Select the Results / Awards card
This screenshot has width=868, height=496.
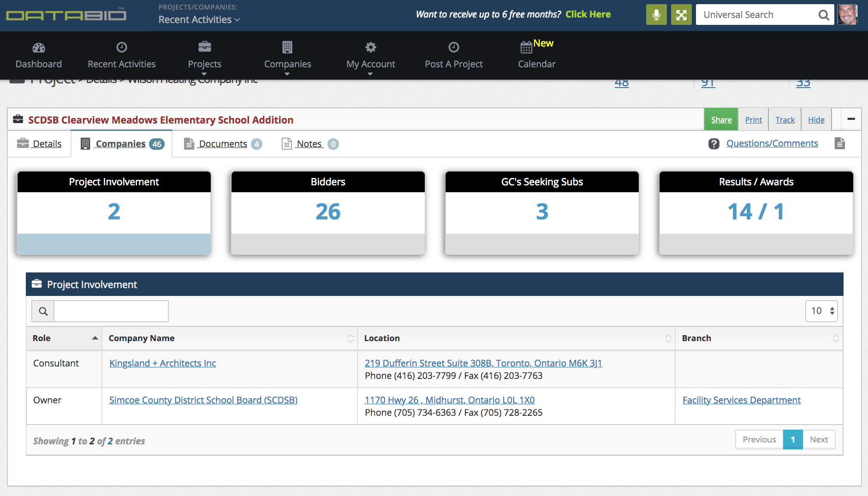pos(756,213)
